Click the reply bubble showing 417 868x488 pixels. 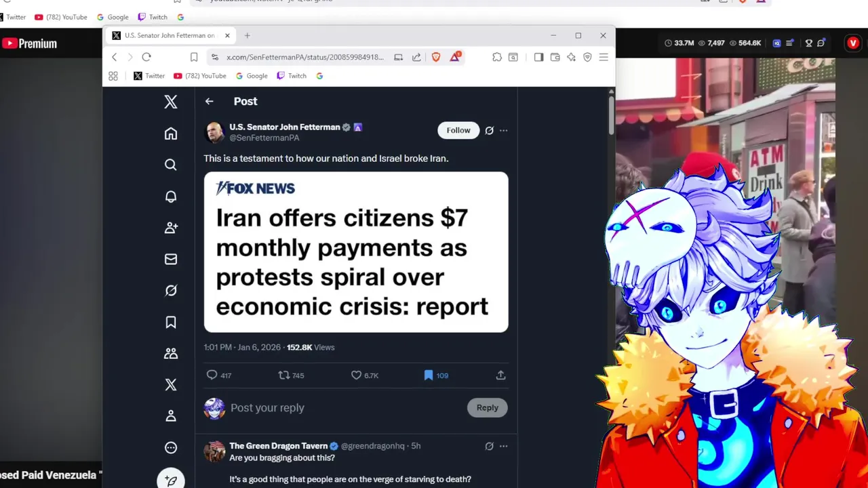218,375
